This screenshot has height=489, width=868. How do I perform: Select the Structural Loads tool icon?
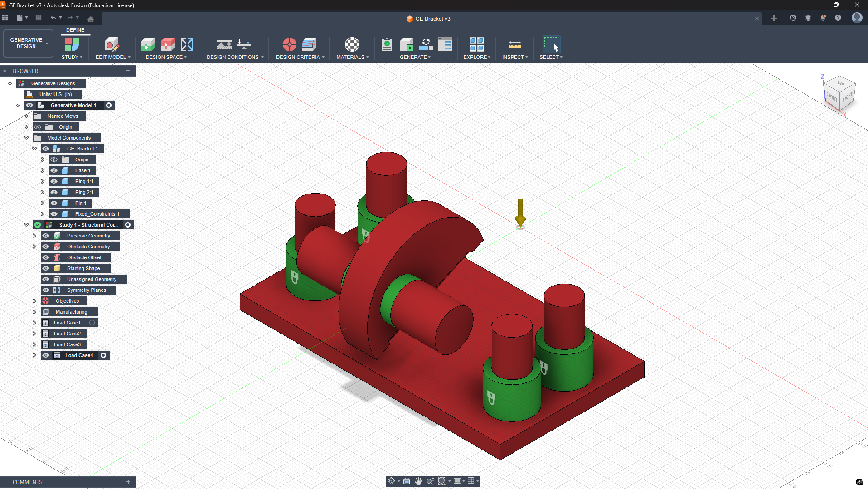pyautogui.click(x=244, y=44)
